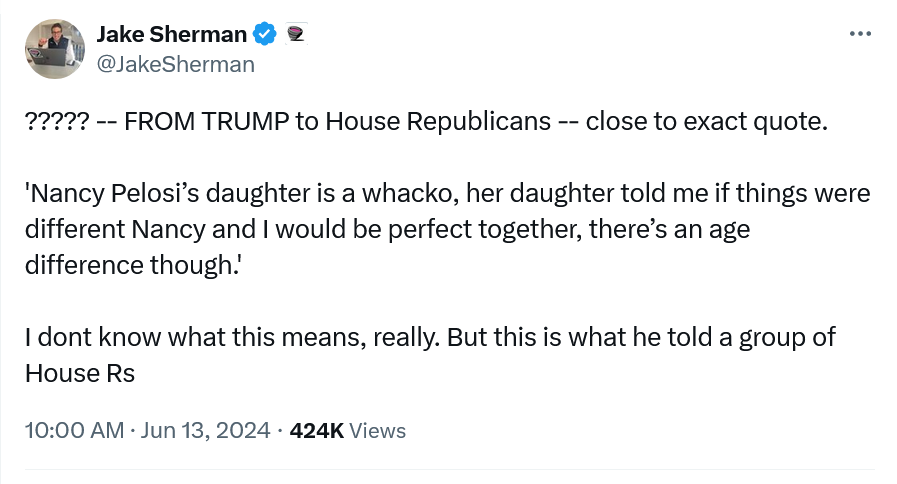Open the three-dot More options menu
The width and height of the screenshot is (897, 484).
pos(859,34)
